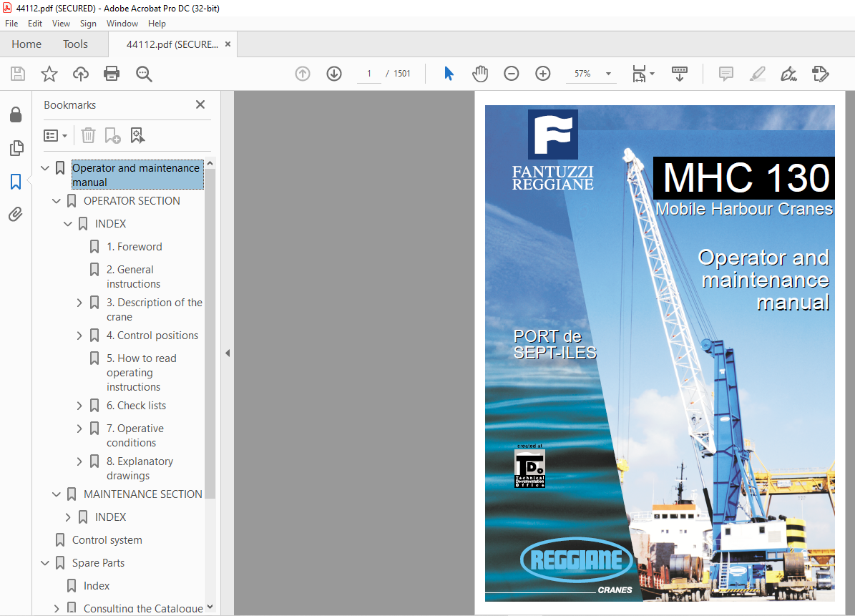Click the upload to cloud icon
Viewport: 855px width, 616px height.
(x=81, y=74)
